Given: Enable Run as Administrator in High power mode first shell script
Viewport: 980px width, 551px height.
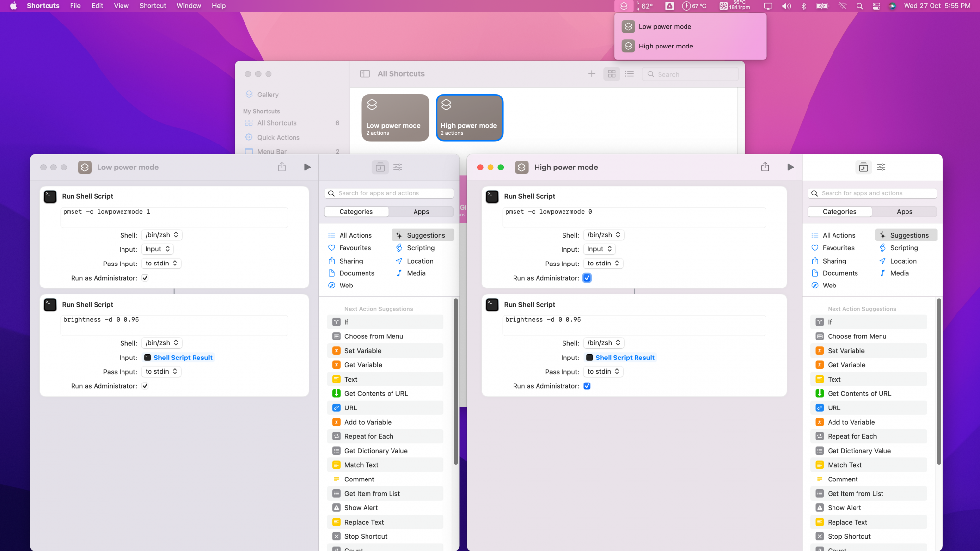Looking at the screenshot, I should pos(587,278).
